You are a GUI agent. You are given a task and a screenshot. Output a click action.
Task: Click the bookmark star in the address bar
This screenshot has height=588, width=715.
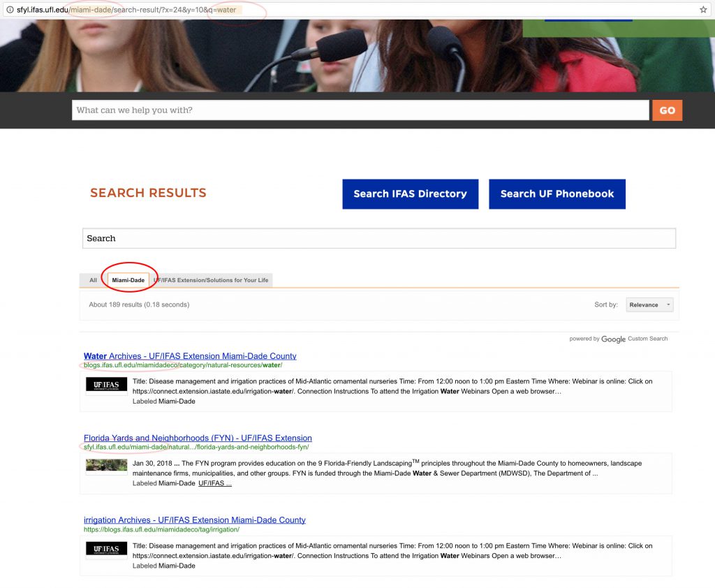tap(703, 10)
